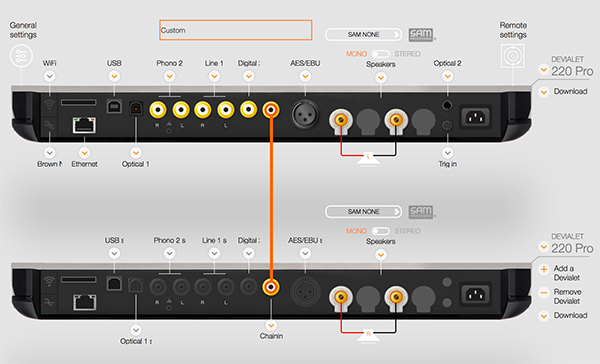Select top unit Phono 2 right RCA jack

[x=158, y=110]
